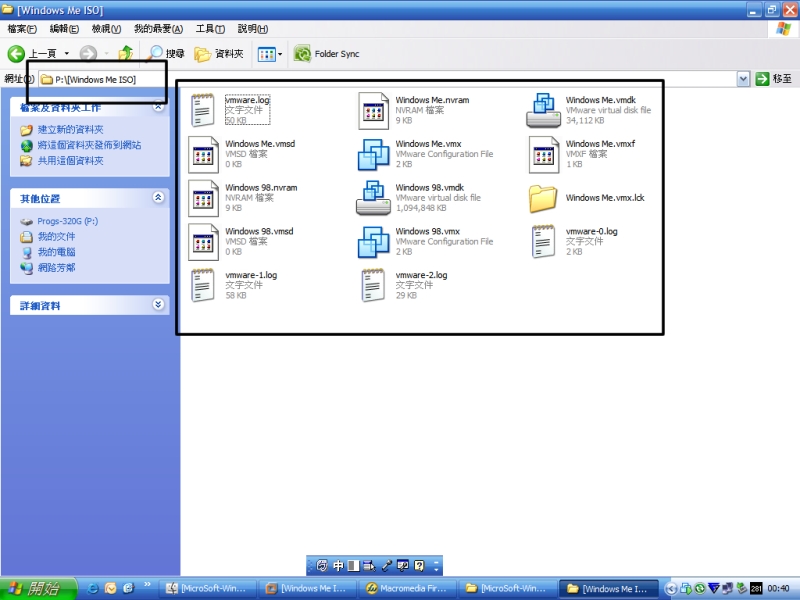Open the 檢視(V) View menu
This screenshot has width=800, height=600.
106,29
